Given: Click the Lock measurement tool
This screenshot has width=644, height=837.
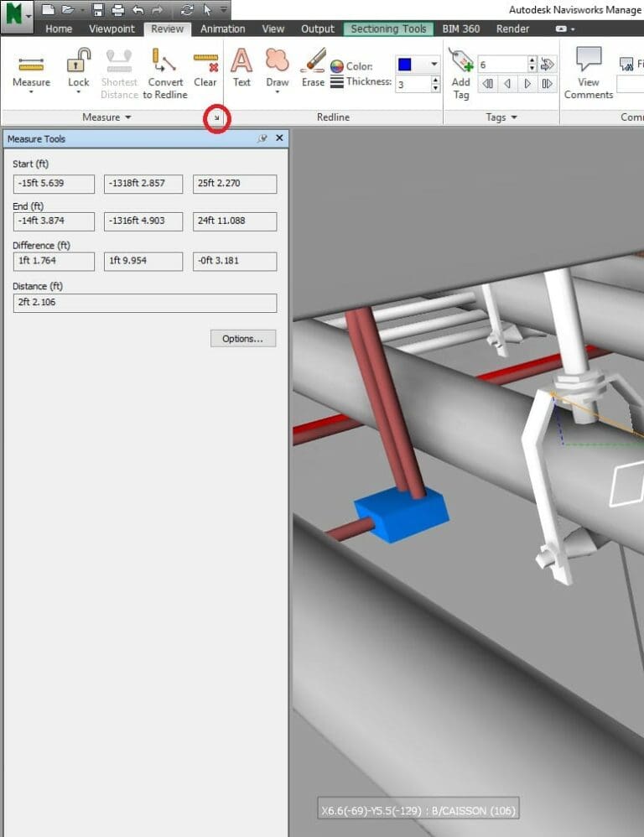Looking at the screenshot, I should tap(79, 67).
